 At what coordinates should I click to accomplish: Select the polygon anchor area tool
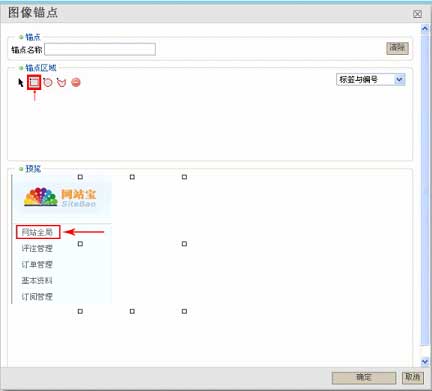[61, 82]
